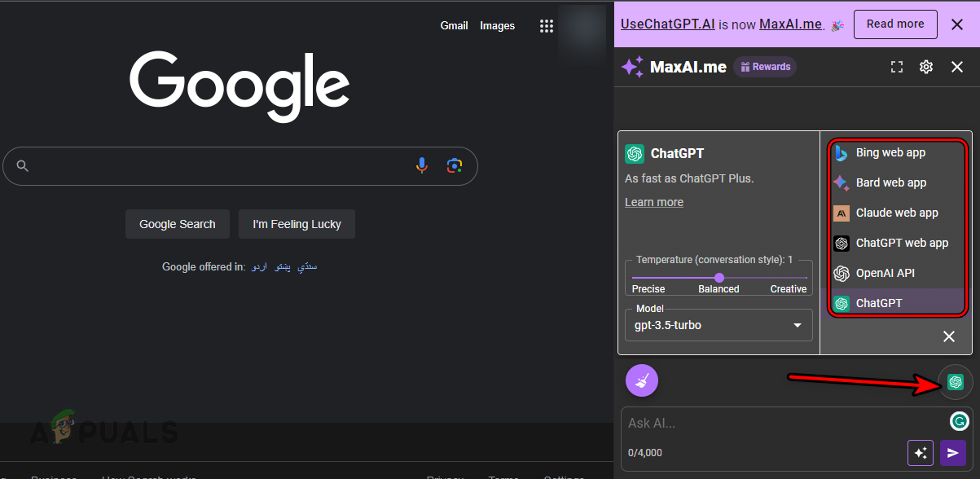Click the Grammarly icon in Ask AI box
Screen dimensions: 980x479
[959, 421]
